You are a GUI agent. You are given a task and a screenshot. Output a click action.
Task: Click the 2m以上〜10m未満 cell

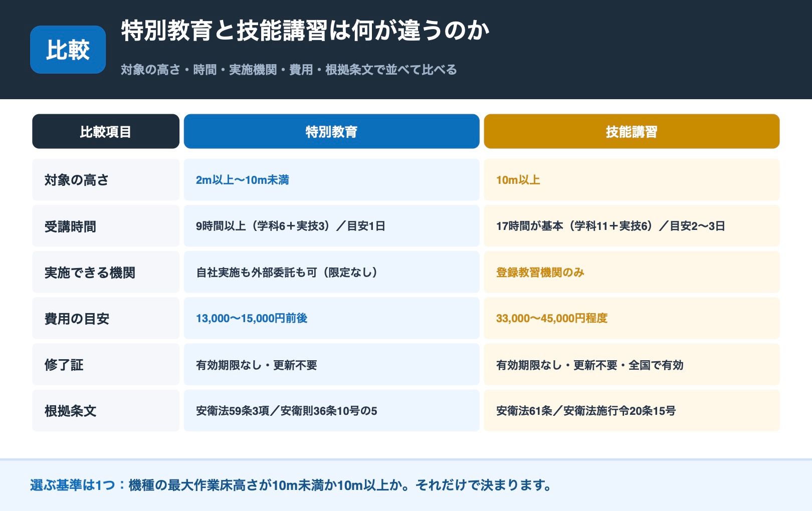click(x=331, y=180)
